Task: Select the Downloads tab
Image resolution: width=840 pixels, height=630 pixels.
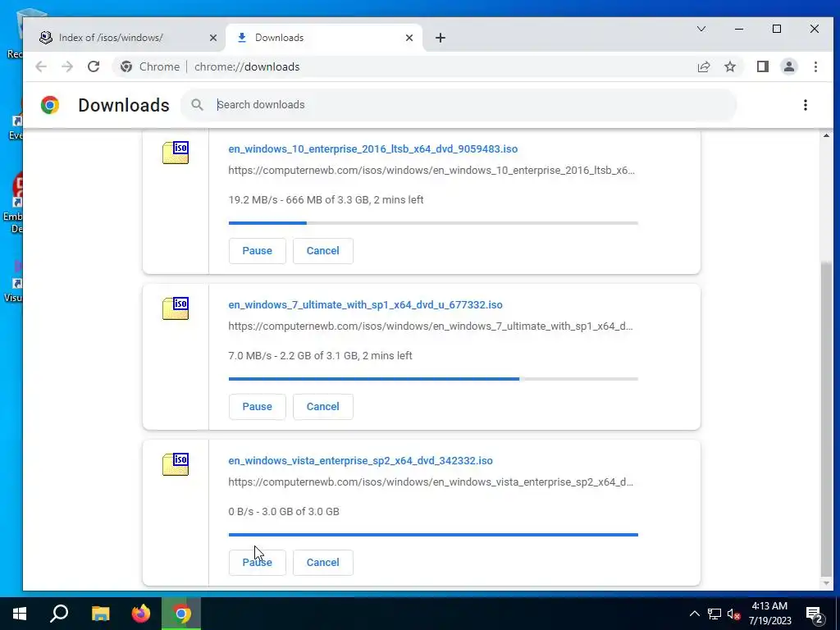Action: coord(324,38)
